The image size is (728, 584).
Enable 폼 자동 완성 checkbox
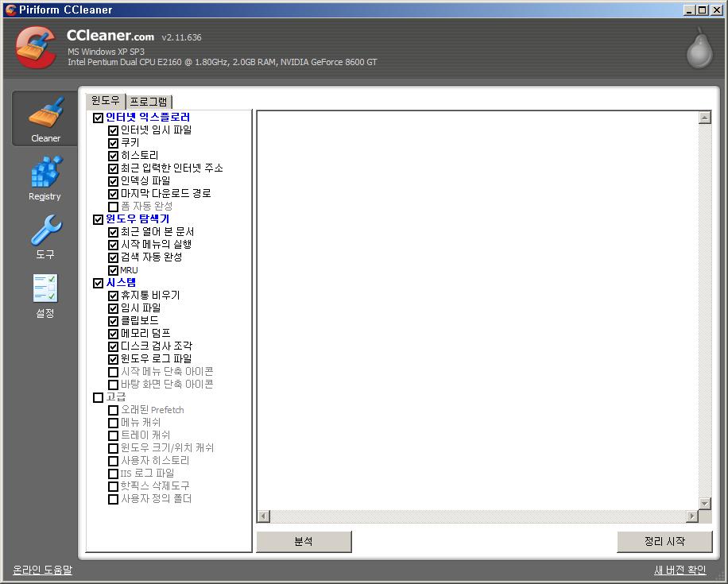click(x=113, y=207)
